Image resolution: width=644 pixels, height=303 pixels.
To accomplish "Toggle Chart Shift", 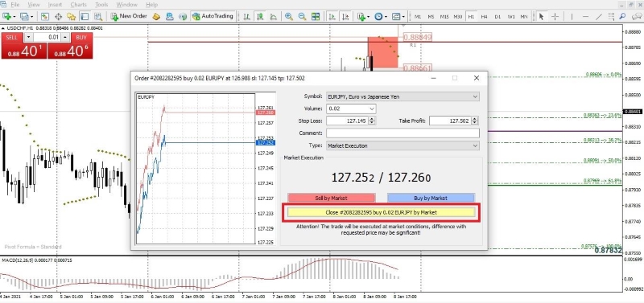I will click(345, 16).
